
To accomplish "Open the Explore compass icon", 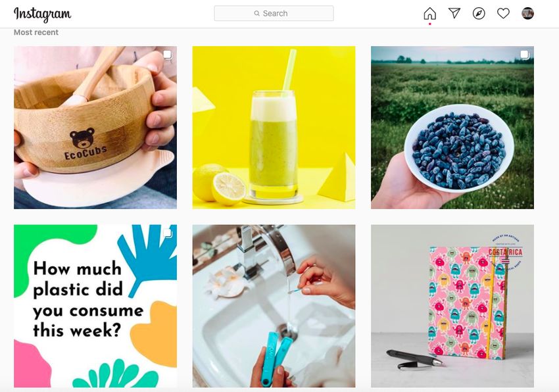I will coord(479,14).
